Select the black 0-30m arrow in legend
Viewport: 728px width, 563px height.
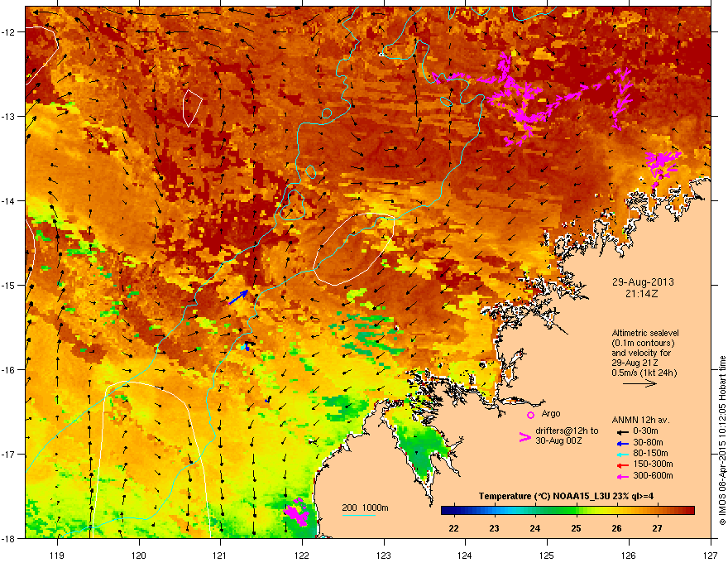tap(622, 432)
